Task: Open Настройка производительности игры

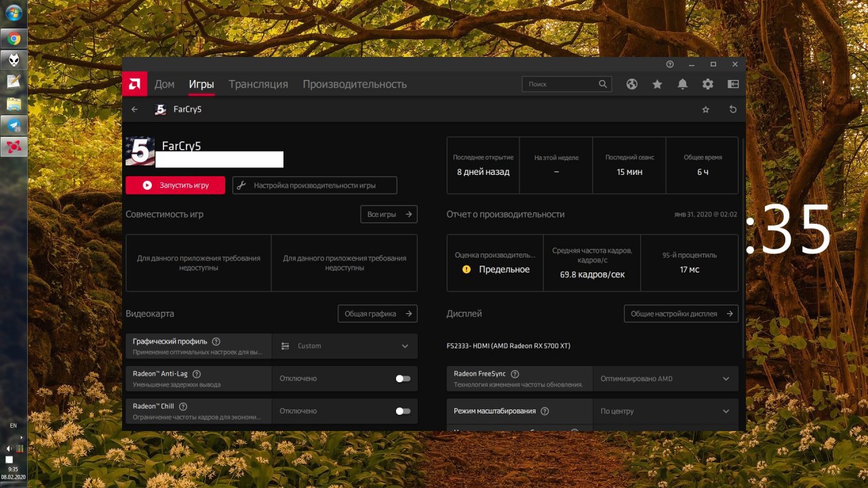Action: coord(315,185)
